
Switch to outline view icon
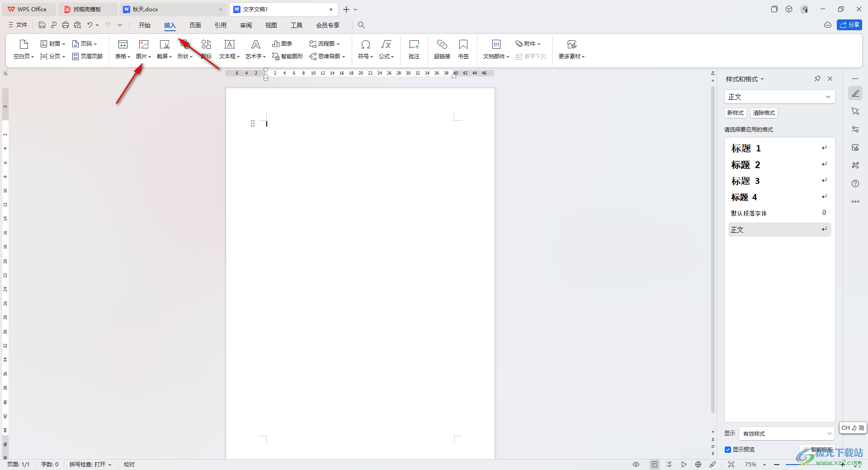coord(669,465)
